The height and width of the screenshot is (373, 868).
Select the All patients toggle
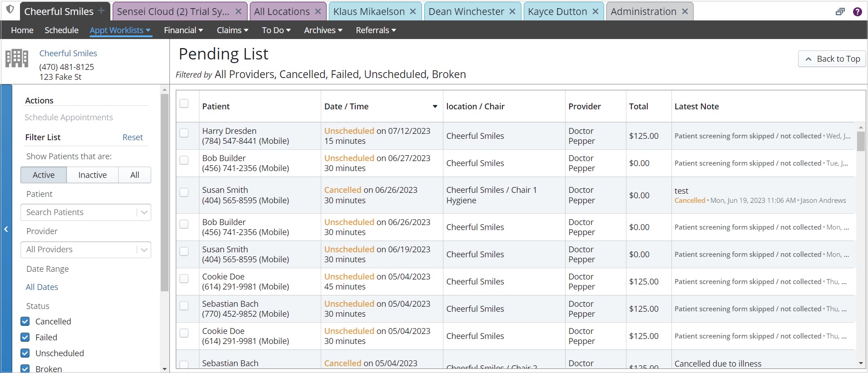[135, 175]
